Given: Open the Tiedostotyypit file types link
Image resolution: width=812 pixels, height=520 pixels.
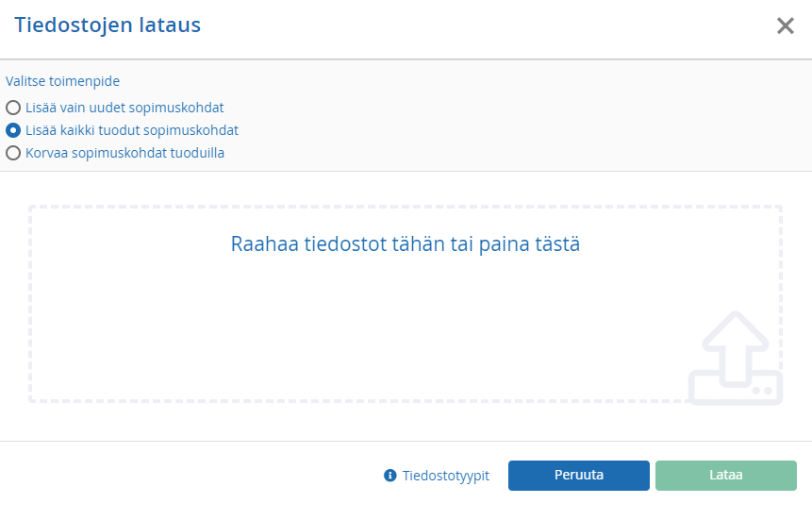Looking at the screenshot, I should tap(446, 476).
